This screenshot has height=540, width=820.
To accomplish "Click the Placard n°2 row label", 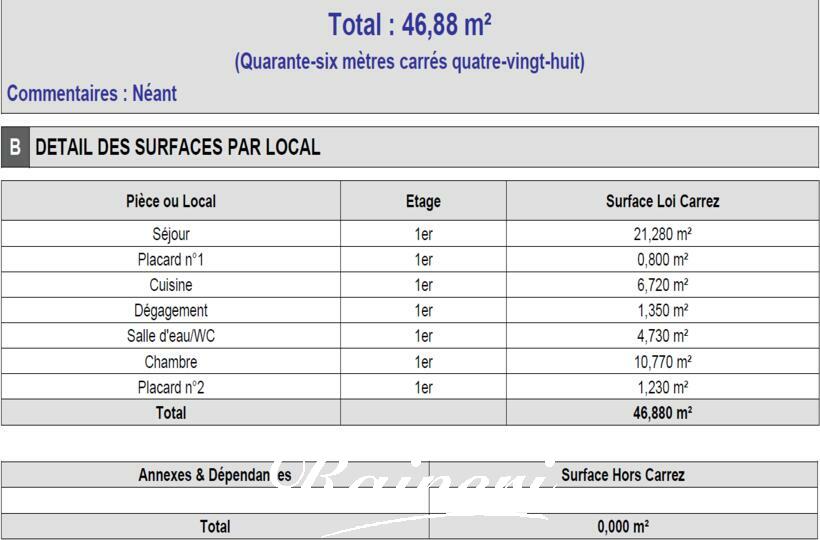I will click(x=171, y=387).
